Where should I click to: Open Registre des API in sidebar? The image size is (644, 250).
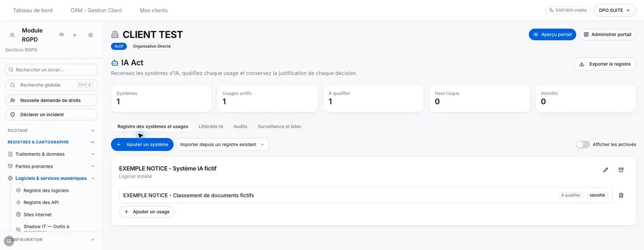click(x=41, y=202)
